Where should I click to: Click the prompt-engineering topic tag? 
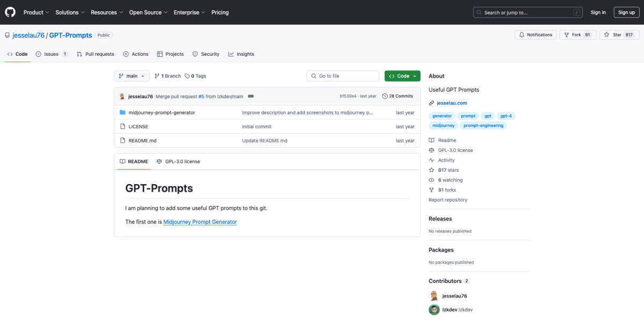[483, 126]
